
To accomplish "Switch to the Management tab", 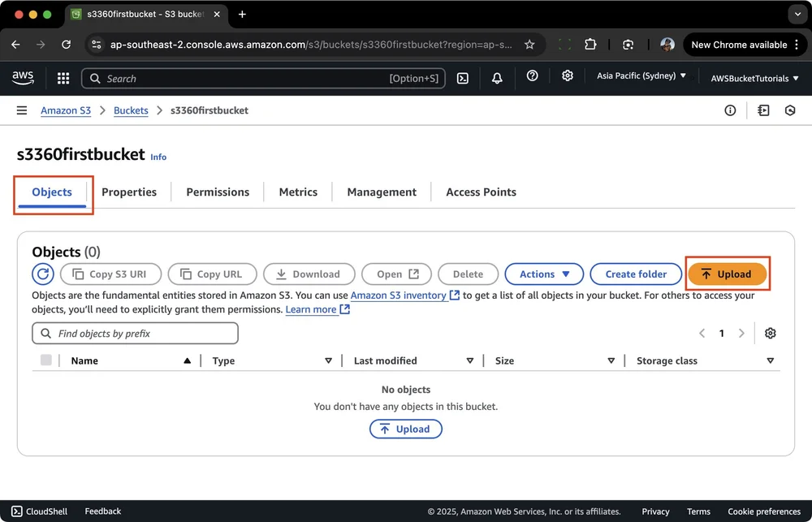I will 382,192.
